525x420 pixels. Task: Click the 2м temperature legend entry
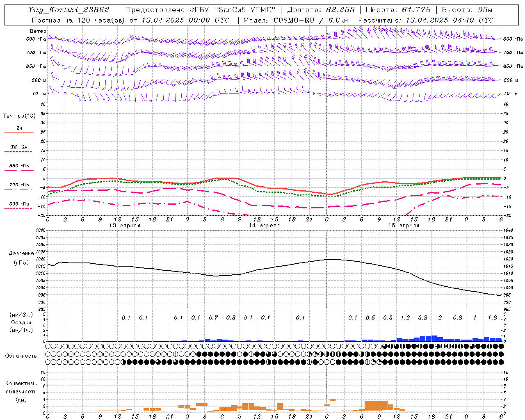click(19, 128)
